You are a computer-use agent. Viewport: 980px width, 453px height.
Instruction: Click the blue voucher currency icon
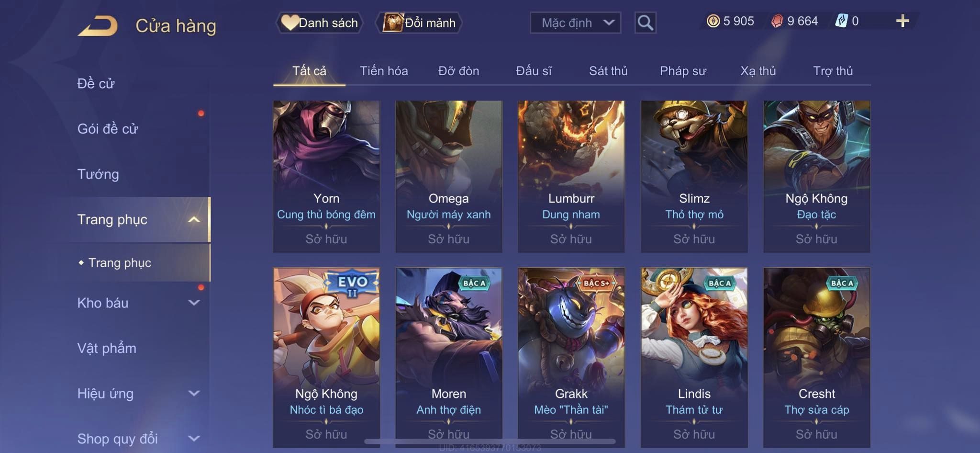[x=841, y=21]
